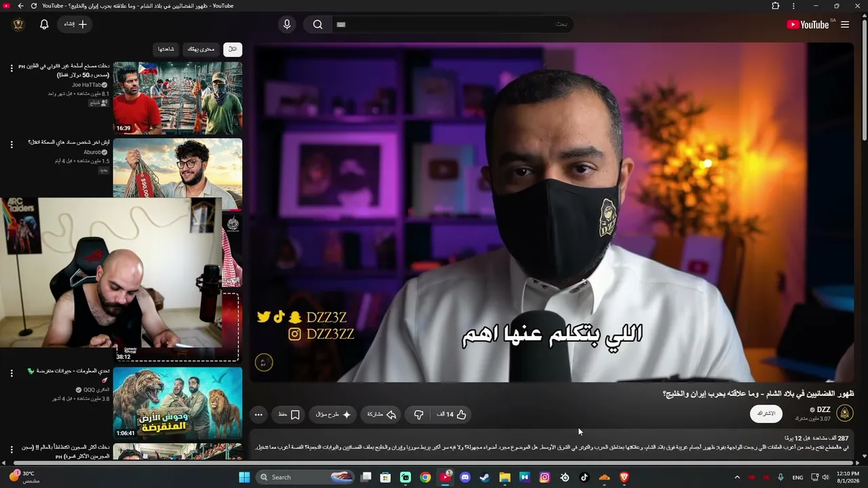This screenshot has height=488, width=868.
Task: Open more actions ellipsis under video
Action: coord(258,414)
